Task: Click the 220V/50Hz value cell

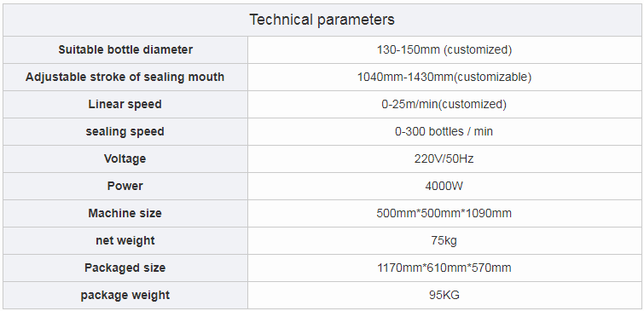Action: 444,158
